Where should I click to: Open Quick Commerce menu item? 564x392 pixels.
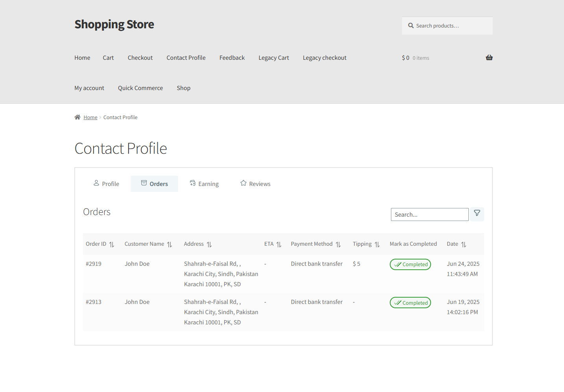click(x=140, y=88)
